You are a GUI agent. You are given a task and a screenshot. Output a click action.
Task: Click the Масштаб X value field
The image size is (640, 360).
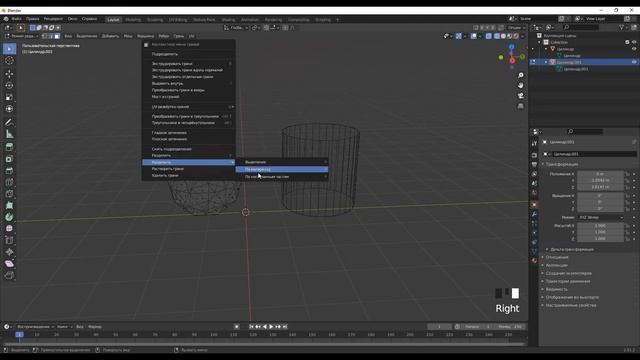pos(600,225)
